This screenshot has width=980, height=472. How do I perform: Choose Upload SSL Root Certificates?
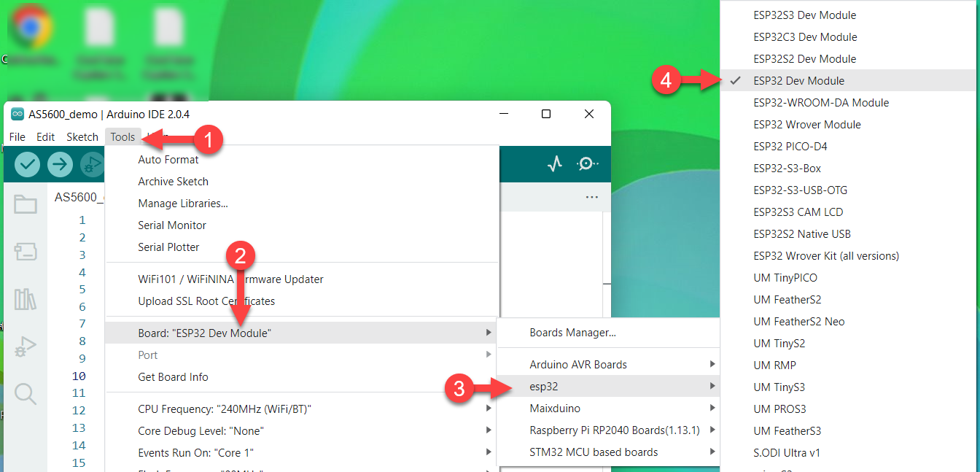[302, 301]
